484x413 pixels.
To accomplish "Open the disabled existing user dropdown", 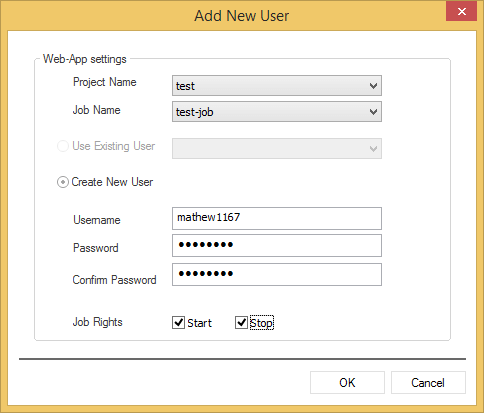I will point(277,148).
